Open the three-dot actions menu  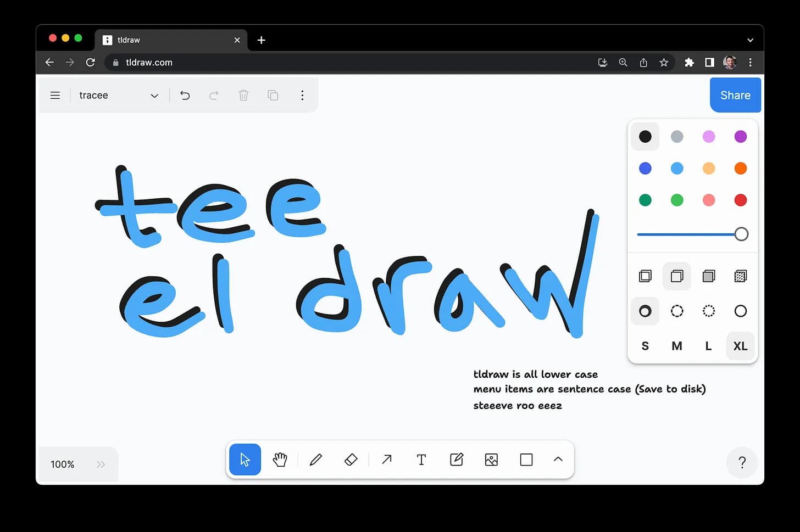pyautogui.click(x=302, y=96)
